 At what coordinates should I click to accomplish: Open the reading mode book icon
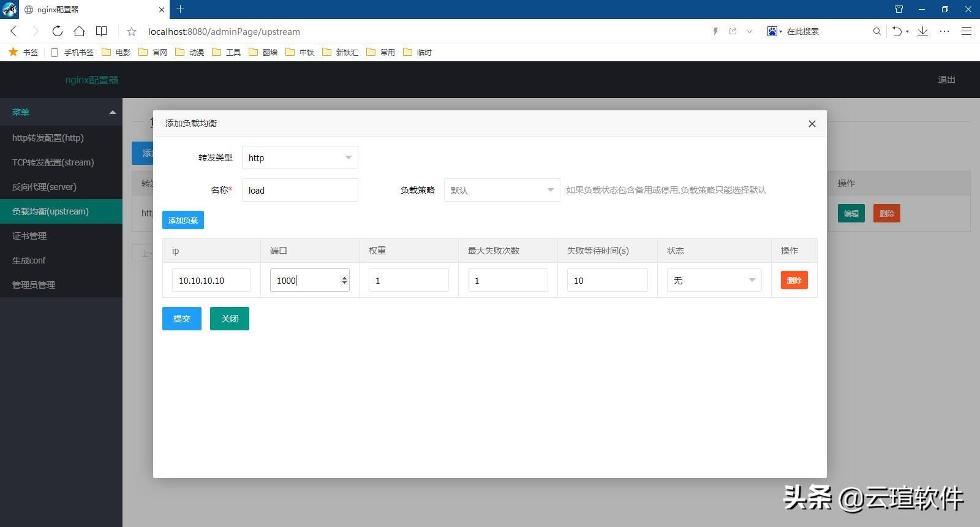(102, 31)
